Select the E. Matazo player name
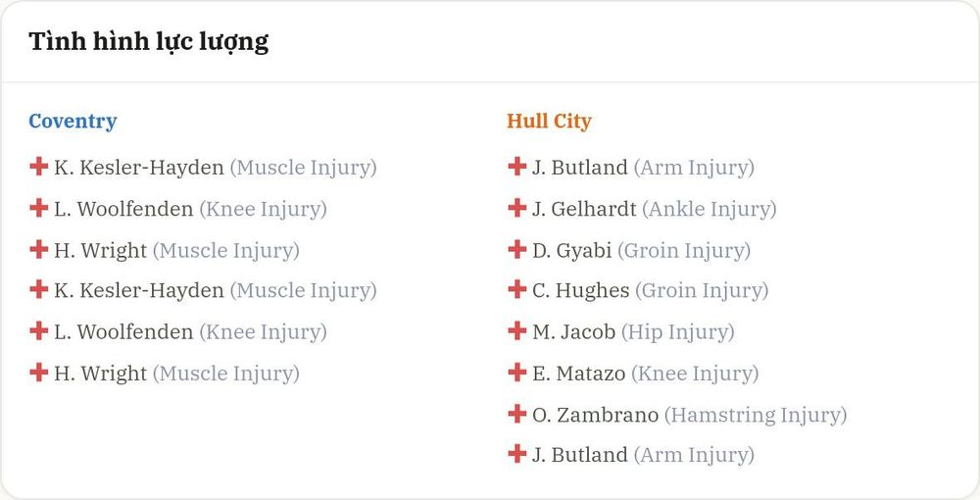 [x=579, y=374]
